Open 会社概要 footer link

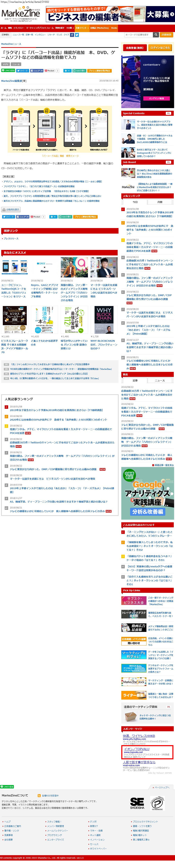pyautogui.click(x=9, y=839)
